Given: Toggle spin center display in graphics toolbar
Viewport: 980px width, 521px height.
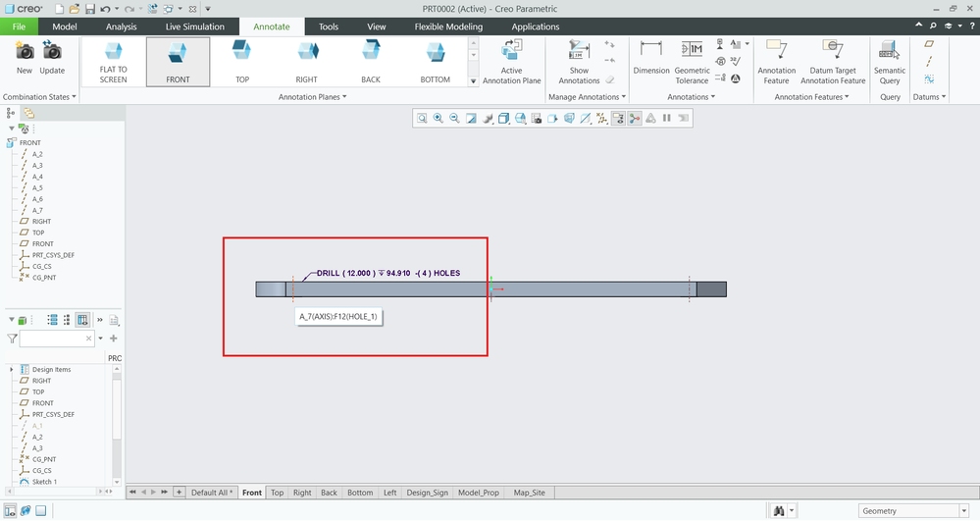Looking at the screenshot, I should (x=635, y=118).
